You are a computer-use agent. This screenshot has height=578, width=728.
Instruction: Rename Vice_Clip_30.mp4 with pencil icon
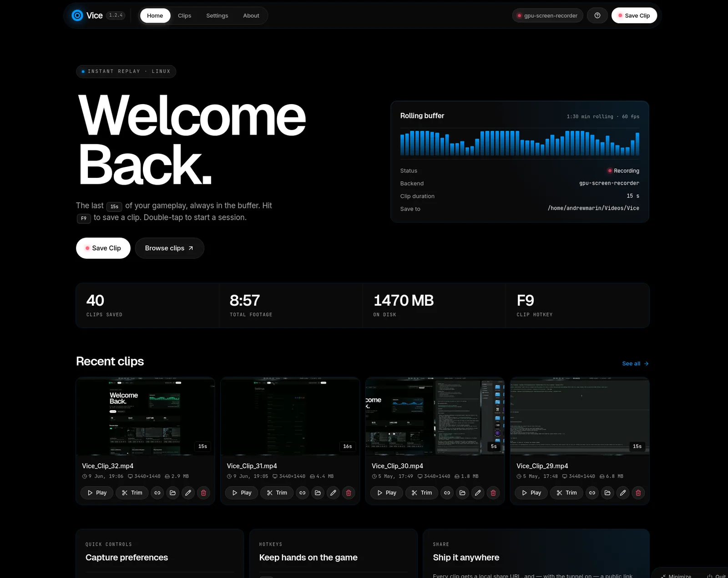[478, 493]
